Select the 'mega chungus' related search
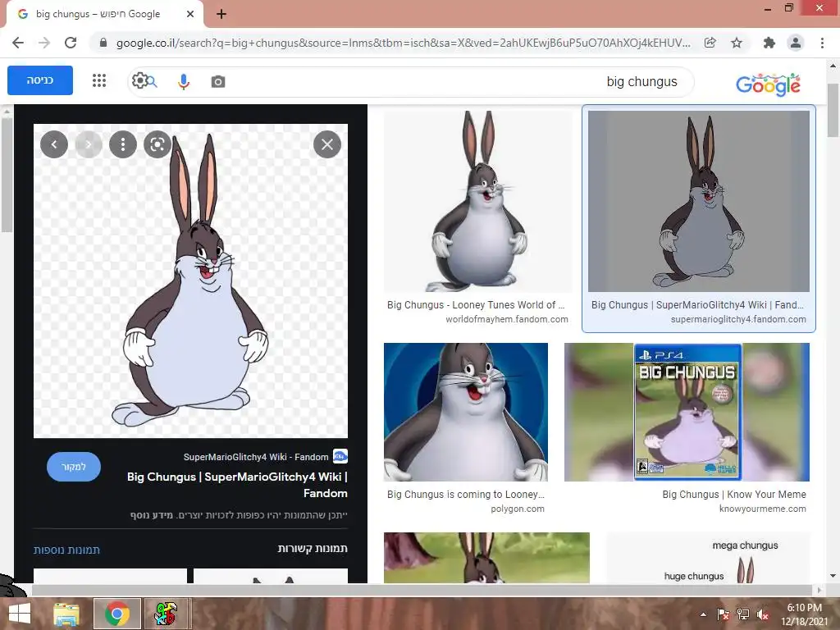Image resolution: width=840 pixels, height=630 pixels. click(745, 546)
